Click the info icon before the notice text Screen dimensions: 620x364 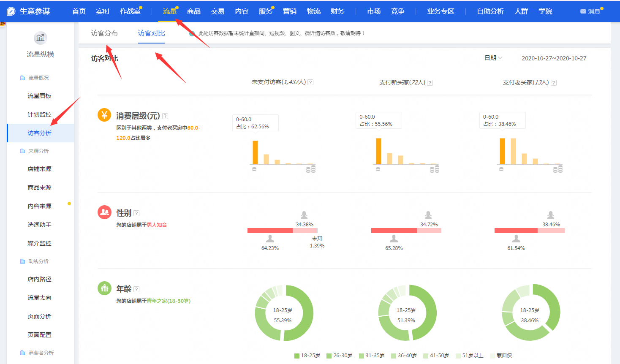[192, 33]
